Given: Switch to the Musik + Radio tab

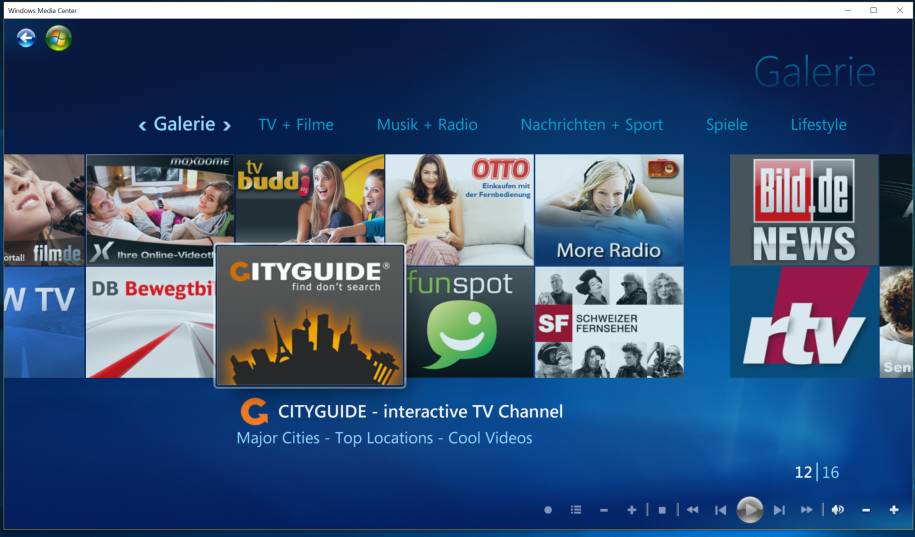Looking at the screenshot, I should [x=427, y=125].
